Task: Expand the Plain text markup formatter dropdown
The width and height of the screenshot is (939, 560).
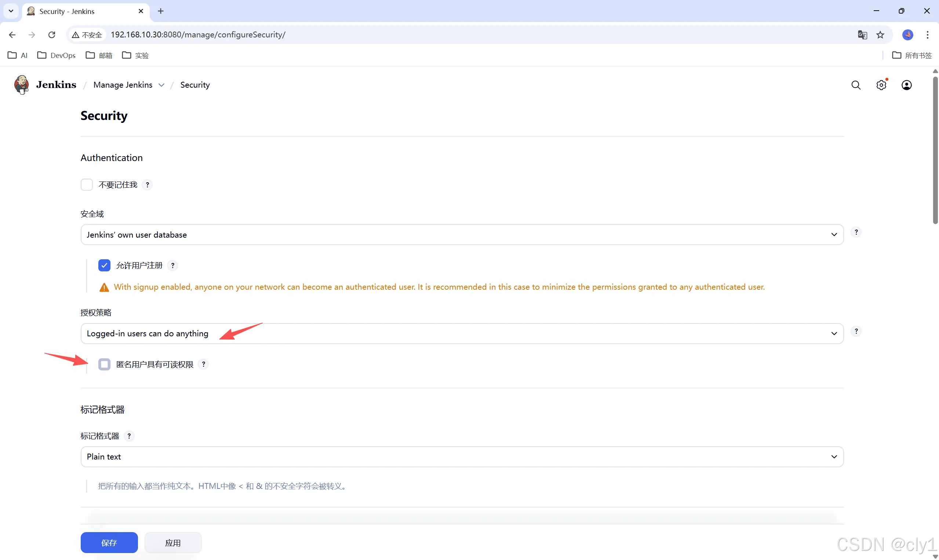Action: click(x=462, y=457)
